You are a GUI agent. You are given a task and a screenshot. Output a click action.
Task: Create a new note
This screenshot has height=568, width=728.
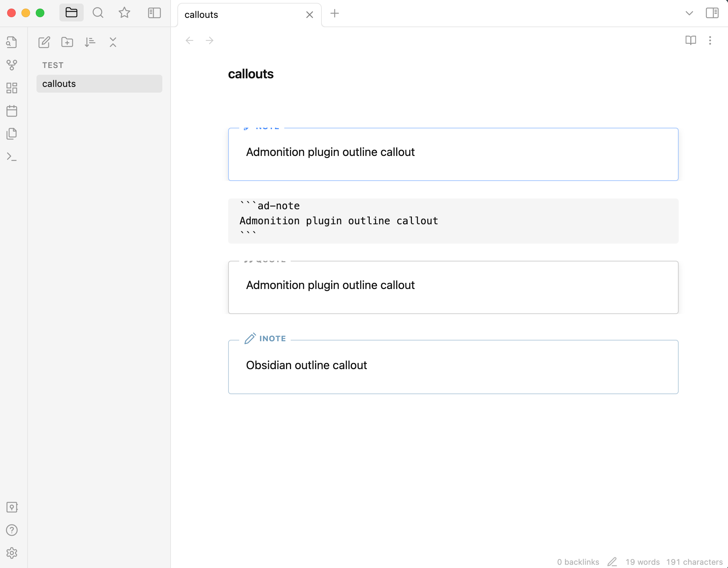(x=44, y=42)
